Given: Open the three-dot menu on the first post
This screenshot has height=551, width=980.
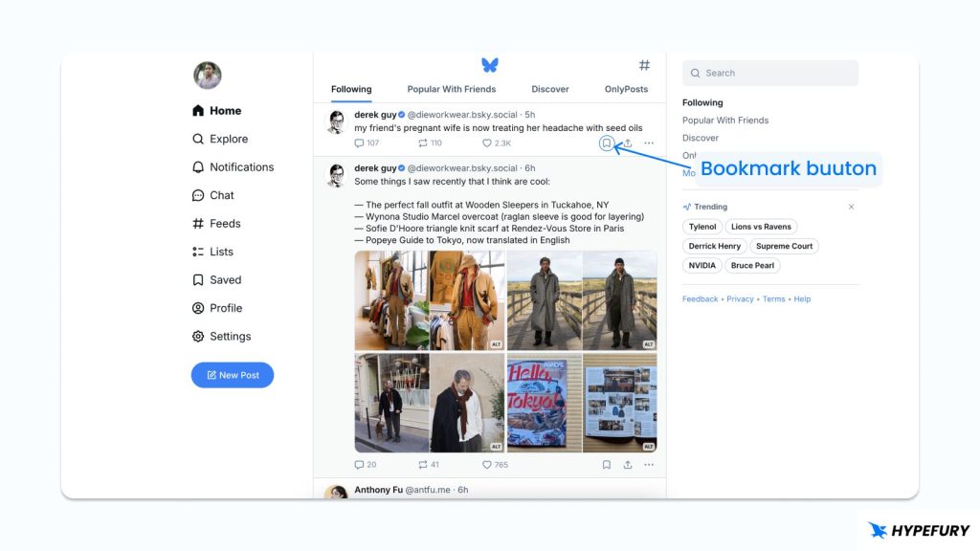Looking at the screenshot, I should 649,143.
